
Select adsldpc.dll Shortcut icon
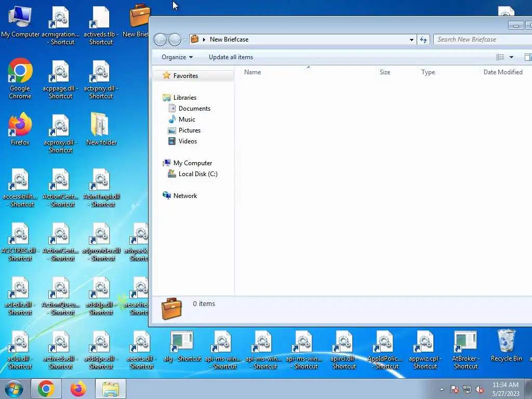(101, 350)
